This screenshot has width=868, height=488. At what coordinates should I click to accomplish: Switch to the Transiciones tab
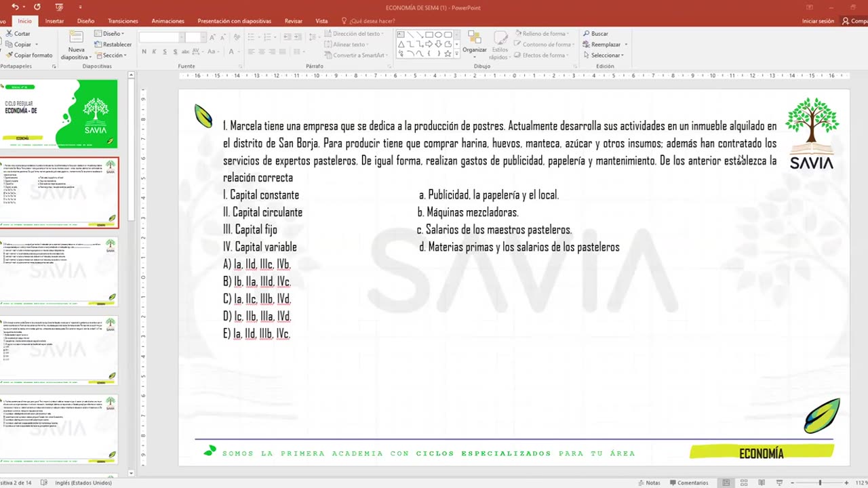click(x=123, y=21)
